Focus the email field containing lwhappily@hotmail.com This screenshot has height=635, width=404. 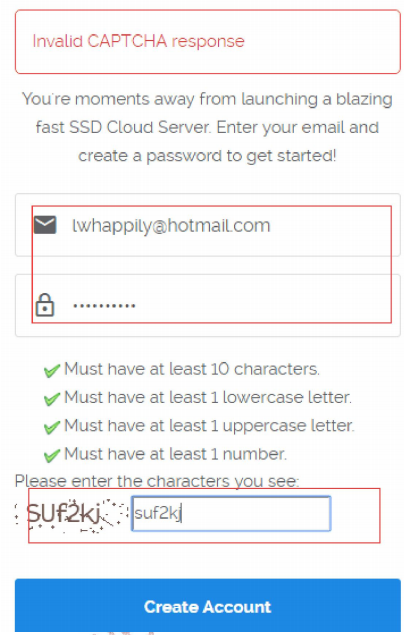[208, 225]
